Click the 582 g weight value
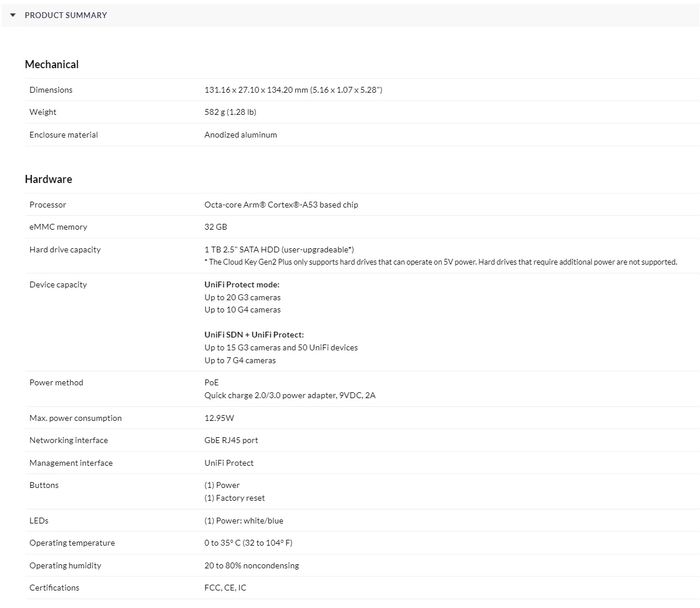700x608 pixels. [x=230, y=112]
